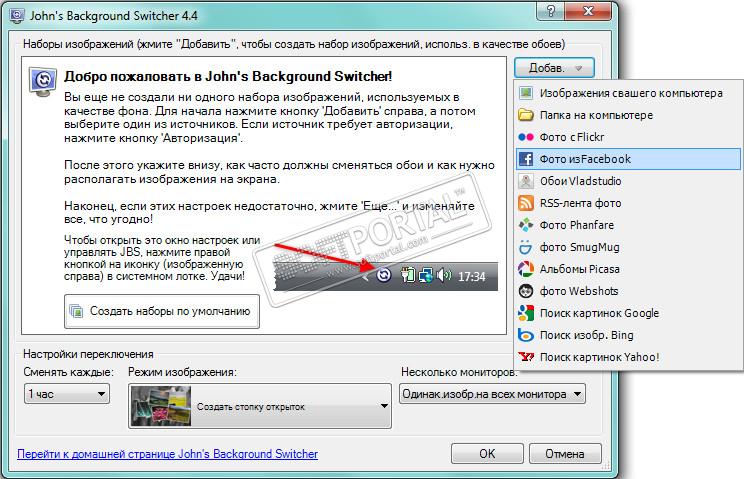The width and height of the screenshot is (744, 479).
Task: Open the multiple monitors dropdown
Action: click(x=492, y=394)
